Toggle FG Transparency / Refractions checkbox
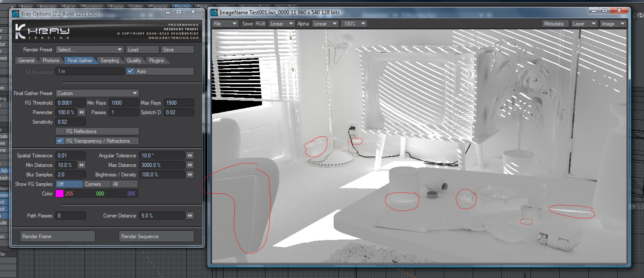This screenshot has height=278, width=644. point(60,141)
